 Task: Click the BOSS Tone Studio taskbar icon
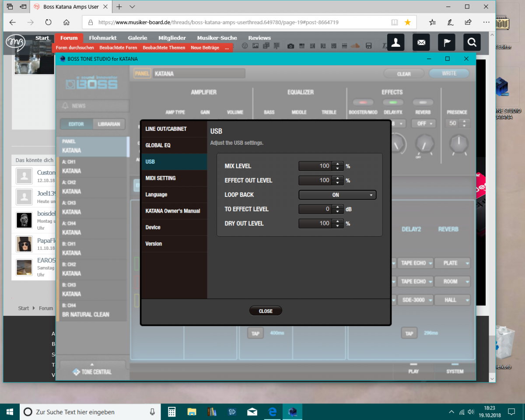(x=292, y=412)
